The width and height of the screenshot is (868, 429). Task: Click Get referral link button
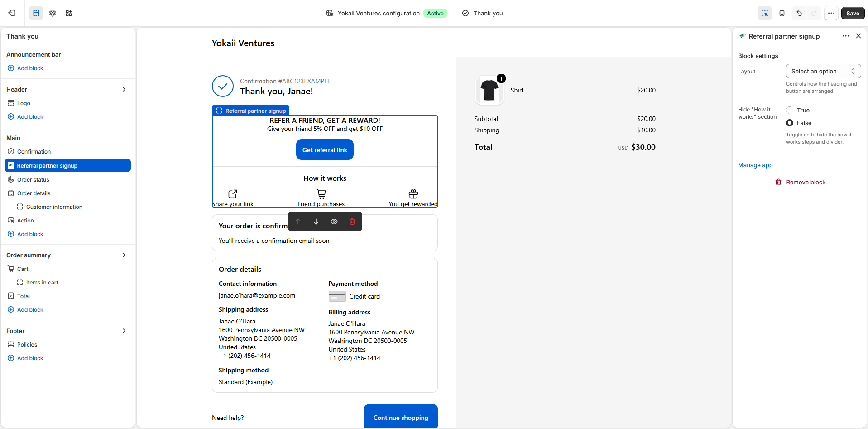pyautogui.click(x=325, y=150)
